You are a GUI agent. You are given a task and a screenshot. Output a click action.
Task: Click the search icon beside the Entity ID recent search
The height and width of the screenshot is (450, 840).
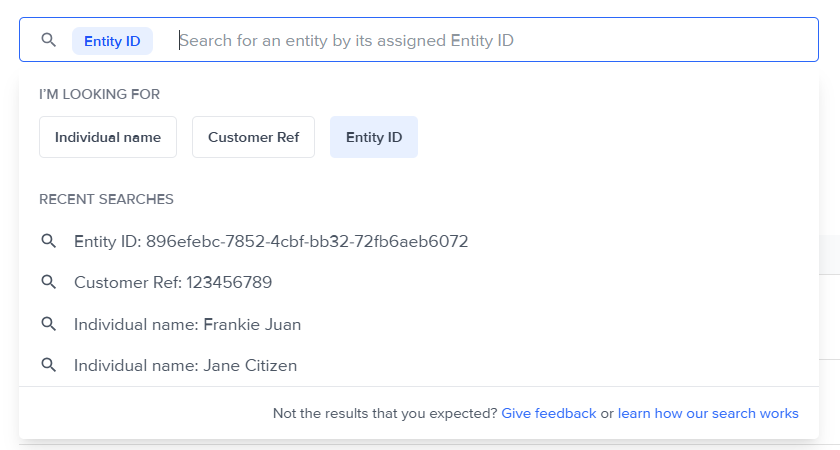[48, 241]
